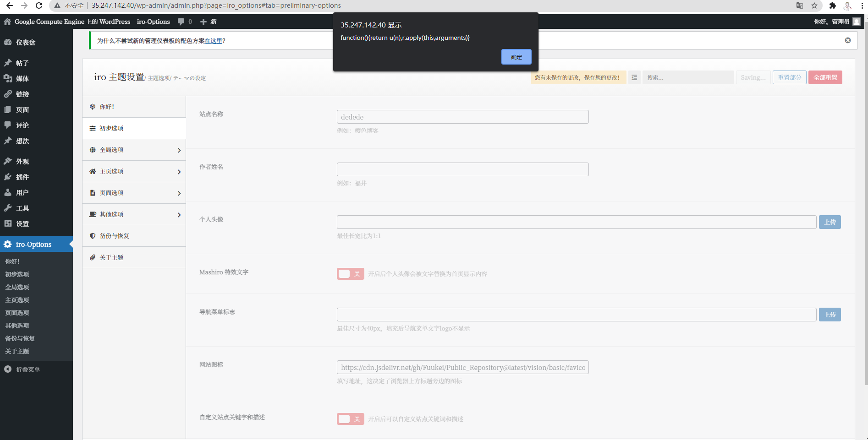Screen dimensions: 868x440
Task: Expand the 页面选项 section chevron
Action: (x=179, y=192)
